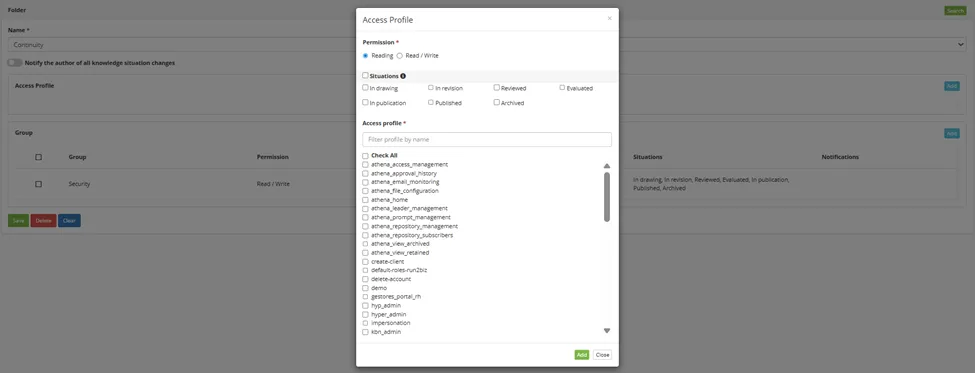The width and height of the screenshot is (975, 373).
Task: Check the Published situation checkbox
Action: [x=431, y=102]
